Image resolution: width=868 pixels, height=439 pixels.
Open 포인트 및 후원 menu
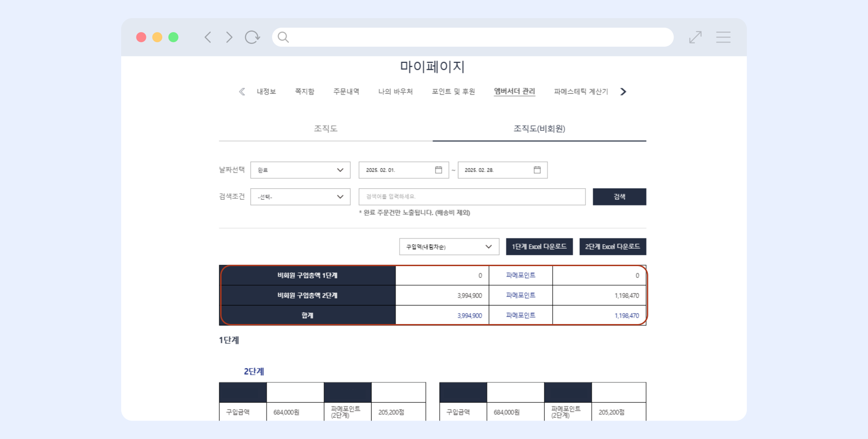tap(453, 91)
